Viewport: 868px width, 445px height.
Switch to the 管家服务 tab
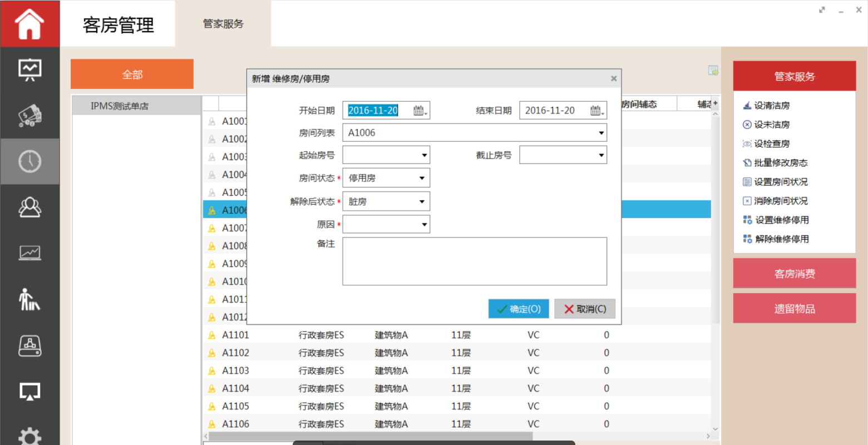tap(223, 24)
